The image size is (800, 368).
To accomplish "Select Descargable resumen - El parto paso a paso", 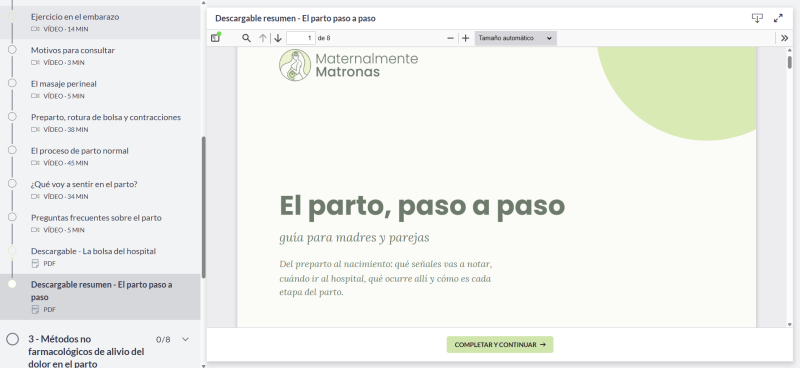I will (100, 297).
